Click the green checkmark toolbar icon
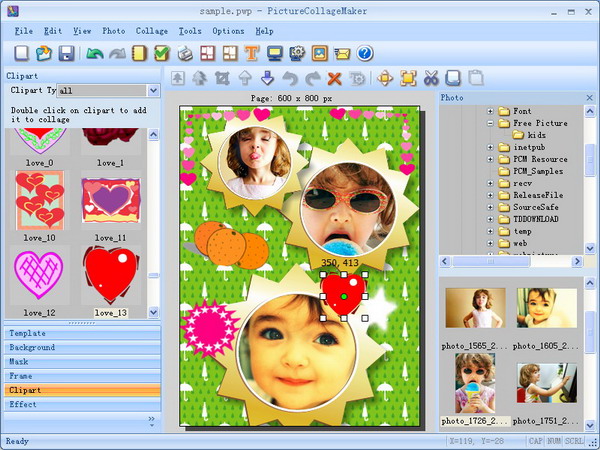This screenshot has width=600, height=450. [x=162, y=53]
